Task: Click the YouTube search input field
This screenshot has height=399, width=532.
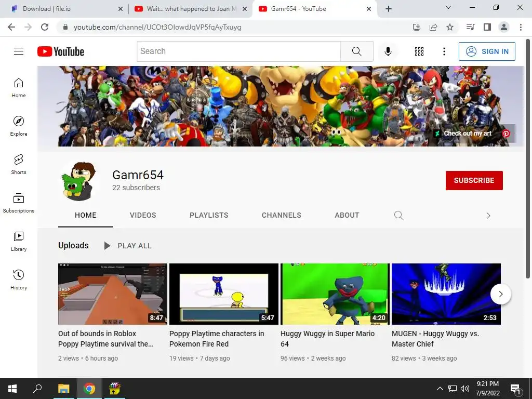Action: pos(238,51)
